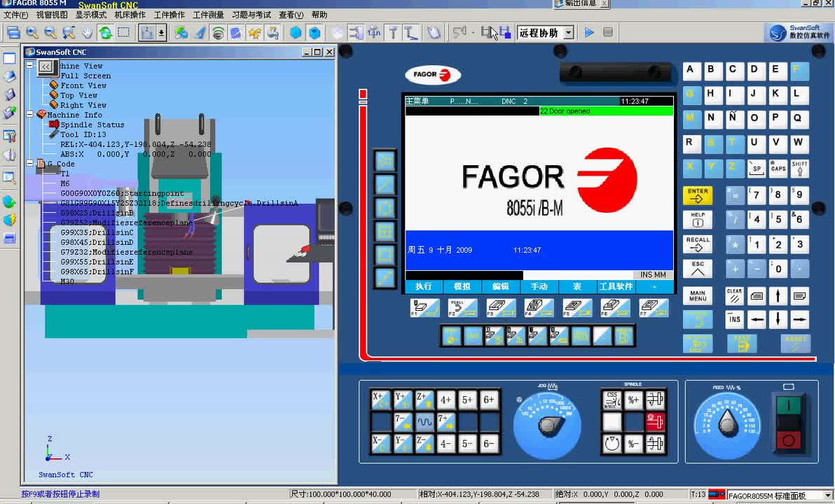The height and width of the screenshot is (504, 835).
Task: Click the ENTER key on the keypad
Action: [x=698, y=196]
